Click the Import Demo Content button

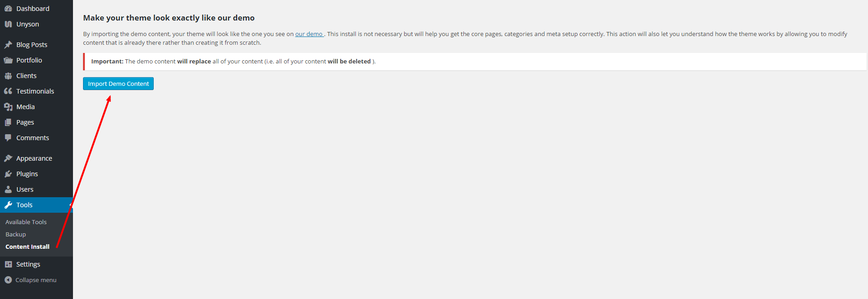[118, 84]
